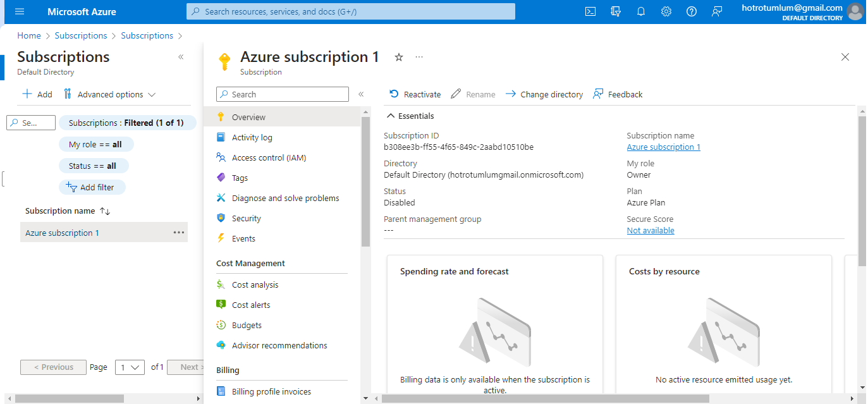
Task: Click the first Subscriptions breadcrumb
Action: pos(81,35)
